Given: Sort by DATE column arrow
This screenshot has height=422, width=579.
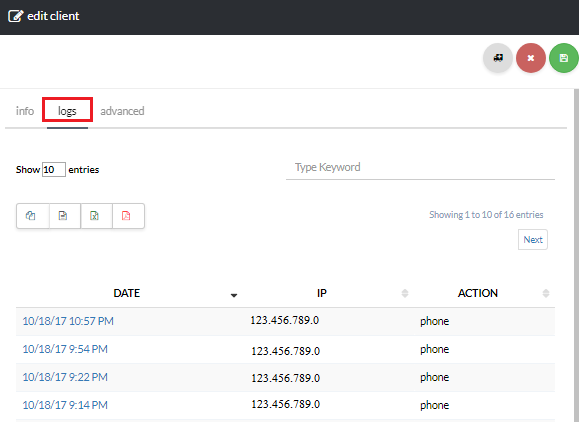Looking at the screenshot, I should (x=234, y=295).
